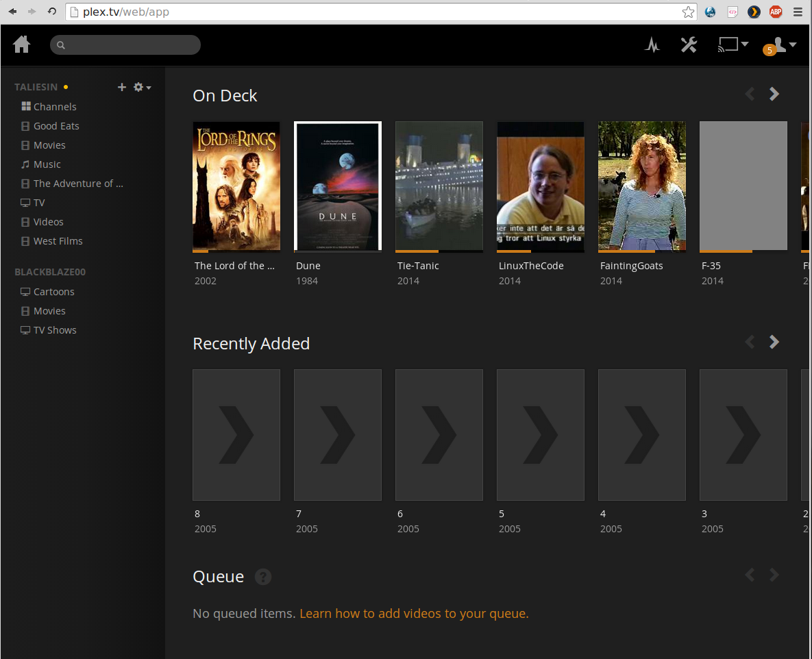Open the Music library
Screen dimensions: 812x659
coord(41,164)
